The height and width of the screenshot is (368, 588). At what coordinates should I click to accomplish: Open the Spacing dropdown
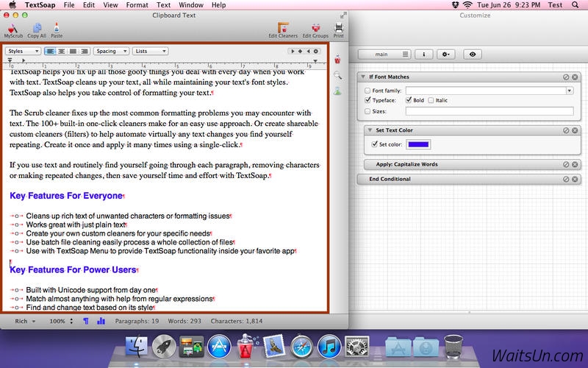point(112,51)
